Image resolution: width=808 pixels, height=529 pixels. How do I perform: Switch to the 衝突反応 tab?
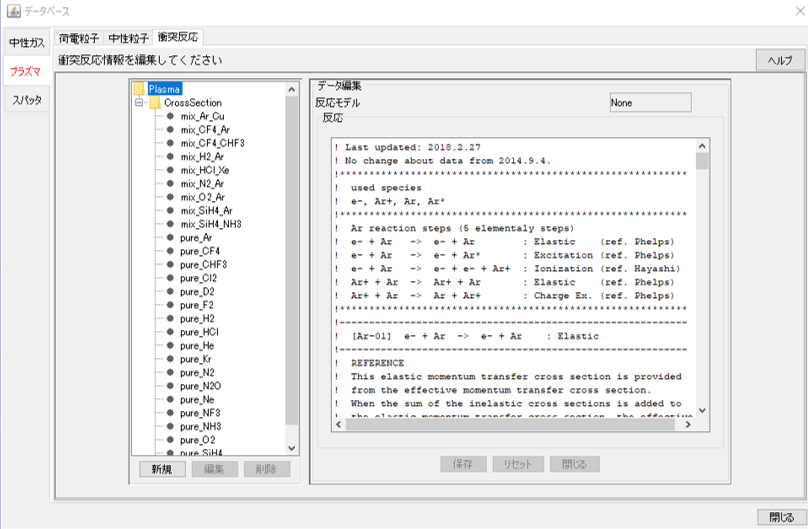pyautogui.click(x=178, y=37)
